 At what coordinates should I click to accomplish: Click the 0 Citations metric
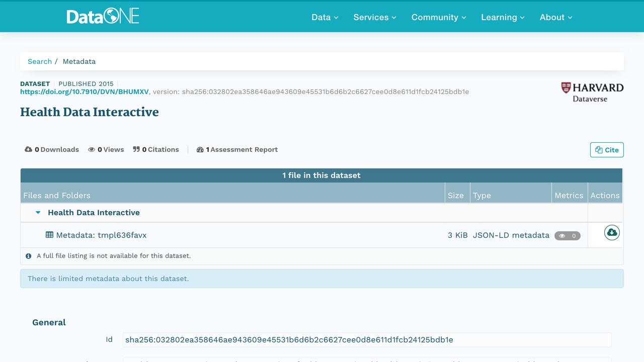click(x=156, y=149)
